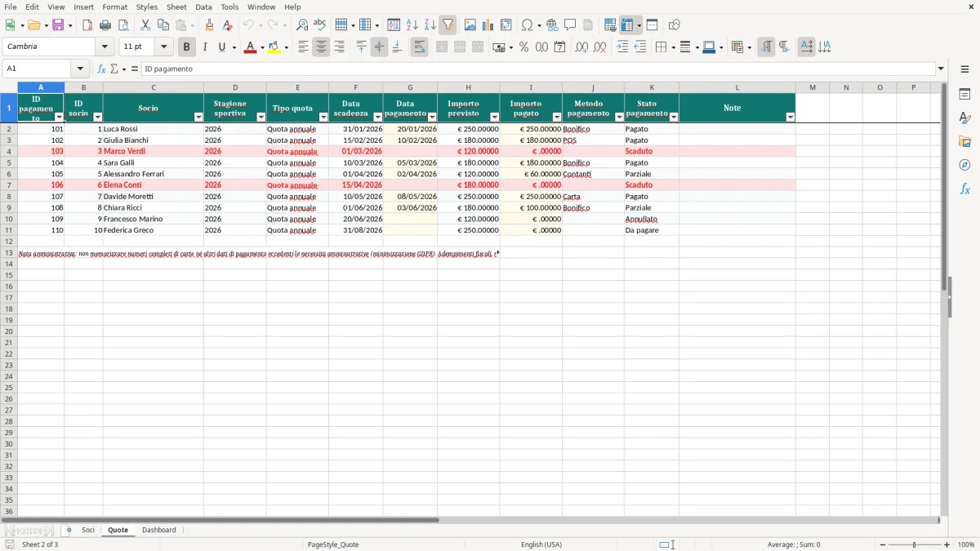
Task: Toggle Wrap Text
Action: pos(419,47)
